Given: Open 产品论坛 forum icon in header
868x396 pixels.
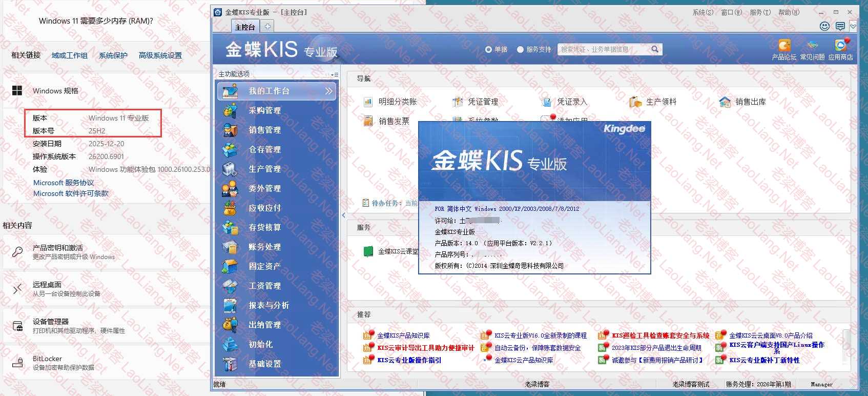Looking at the screenshot, I should coord(784,46).
